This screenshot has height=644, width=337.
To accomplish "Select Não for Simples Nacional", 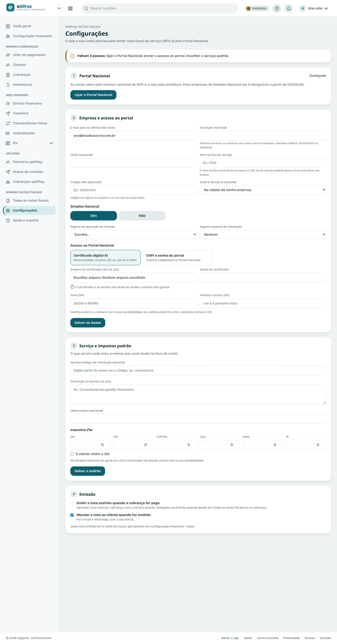I will click(142, 215).
